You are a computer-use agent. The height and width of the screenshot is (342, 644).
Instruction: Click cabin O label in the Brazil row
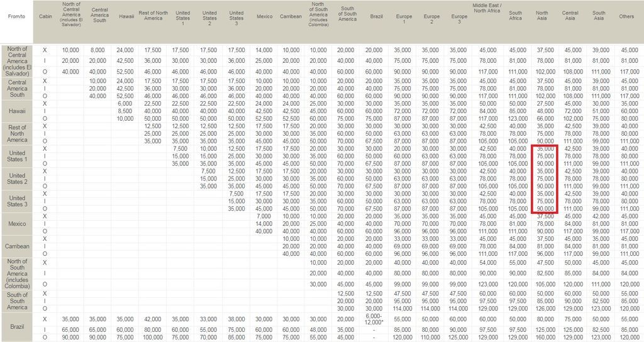tap(45, 337)
